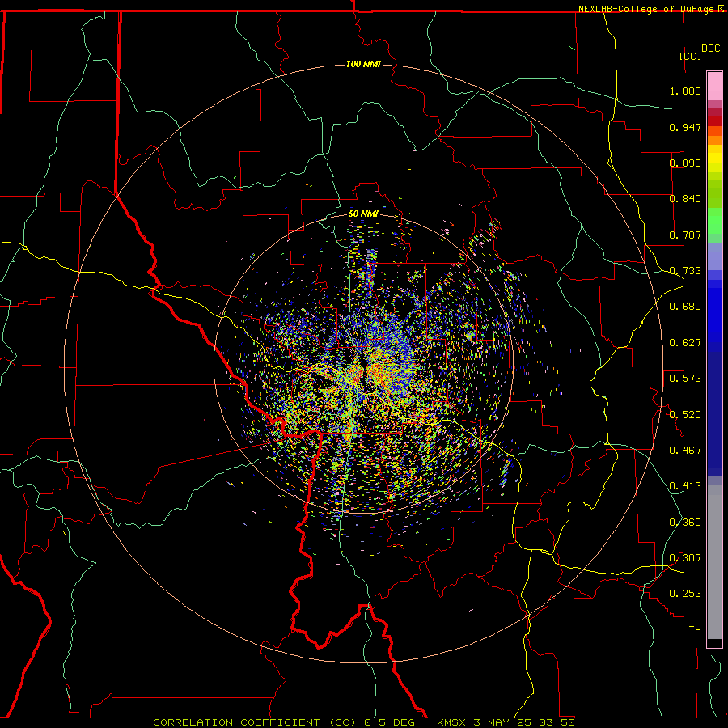Viewport: 728px width, 728px height.
Task: Pick the bright green segment of the color scale
Action: tap(714, 221)
